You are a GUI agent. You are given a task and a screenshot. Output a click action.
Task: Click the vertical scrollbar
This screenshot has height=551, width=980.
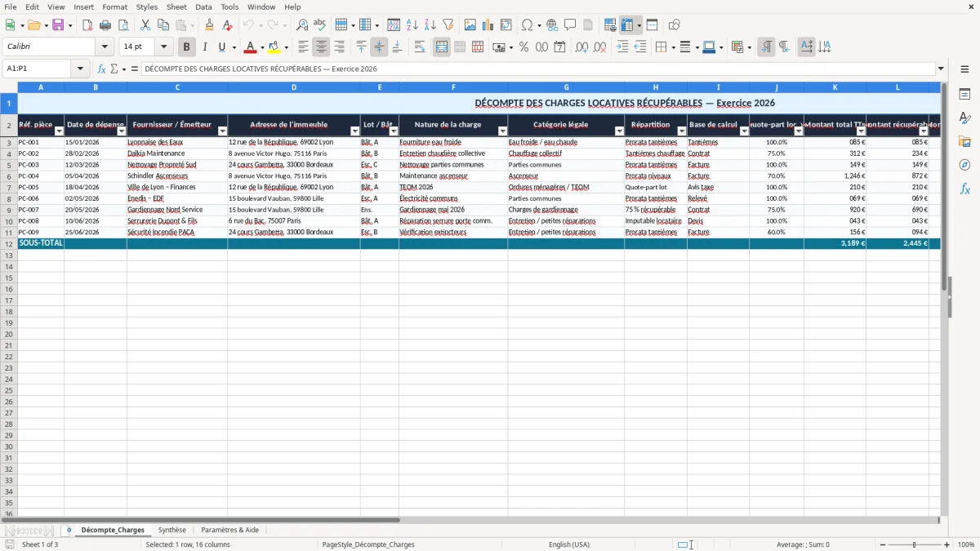pos(942,298)
